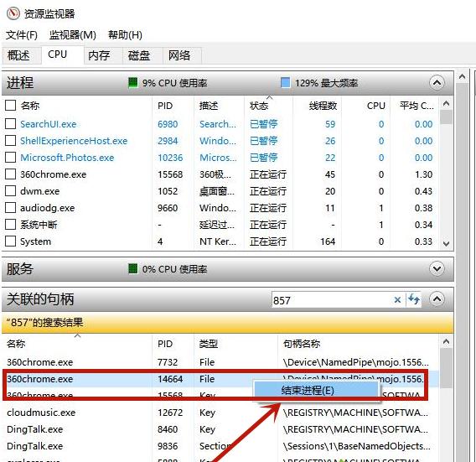The width and height of the screenshot is (476, 462).
Task: Select 360chrome.exe handle row with PID 7732
Action: tap(220, 362)
